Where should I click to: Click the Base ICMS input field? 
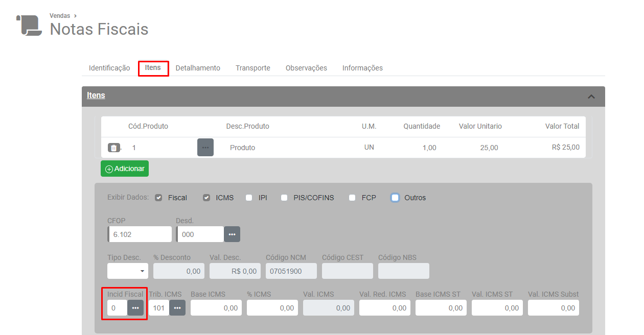click(x=216, y=308)
